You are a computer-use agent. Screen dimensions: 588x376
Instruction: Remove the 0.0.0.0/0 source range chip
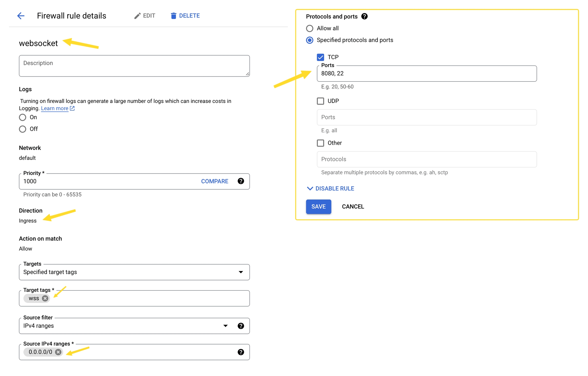pyautogui.click(x=58, y=352)
